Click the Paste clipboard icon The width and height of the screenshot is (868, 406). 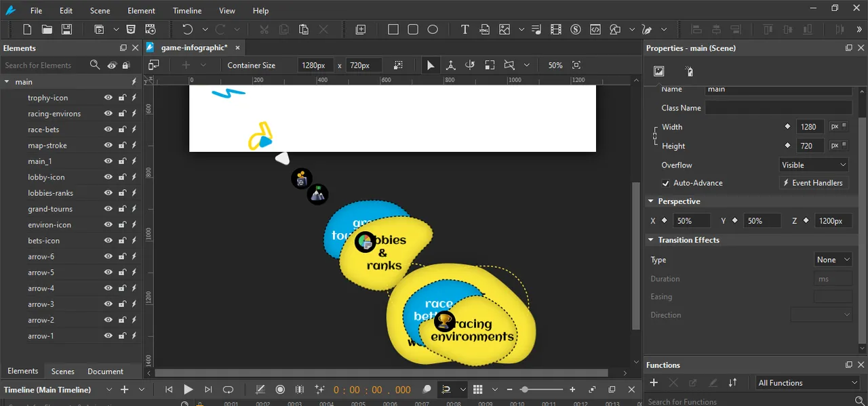pos(304,29)
